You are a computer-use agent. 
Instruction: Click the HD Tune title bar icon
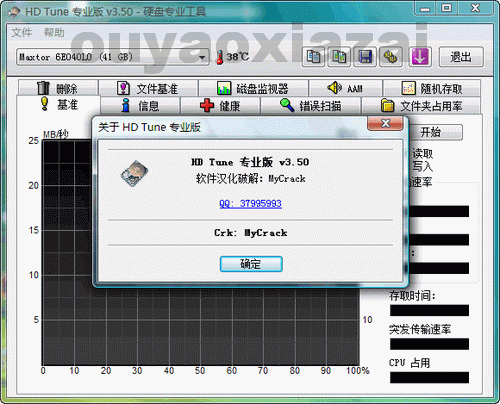tap(15, 12)
